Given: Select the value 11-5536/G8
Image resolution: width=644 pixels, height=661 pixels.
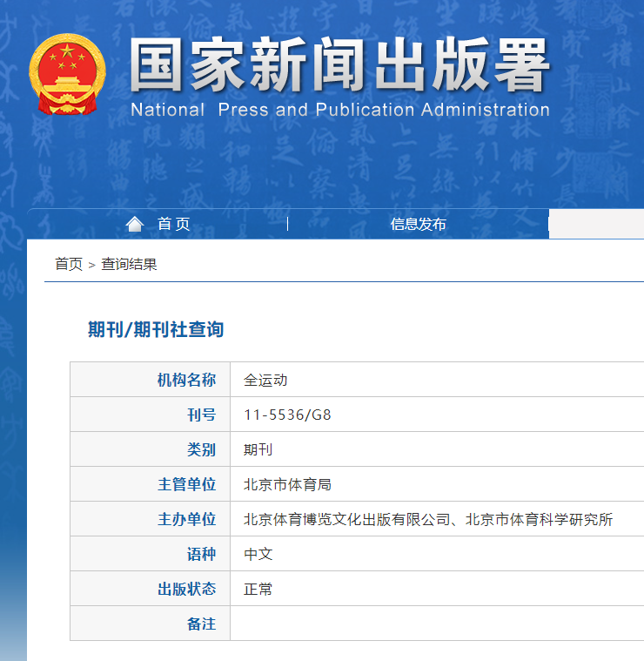Looking at the screenshot, I should click(287, 415).
